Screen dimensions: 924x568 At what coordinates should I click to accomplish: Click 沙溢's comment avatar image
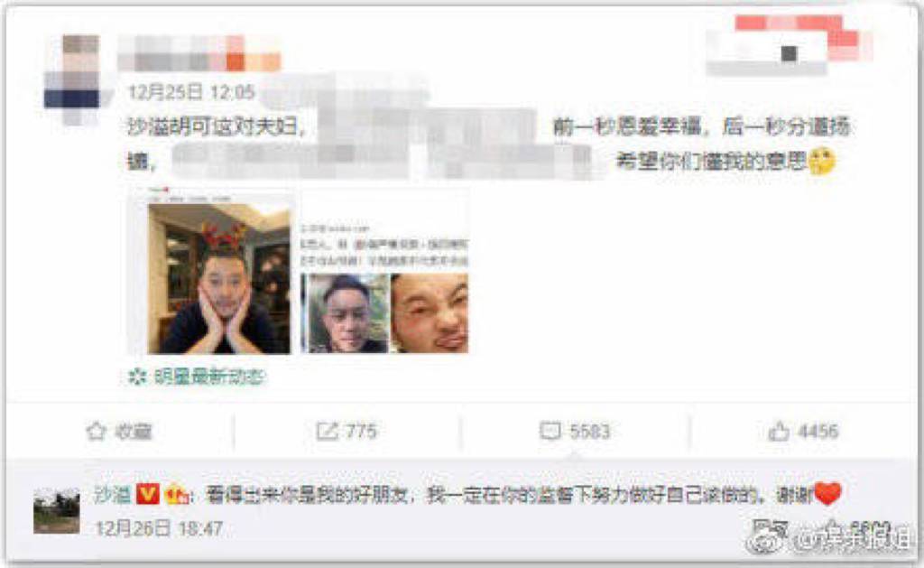57,511
